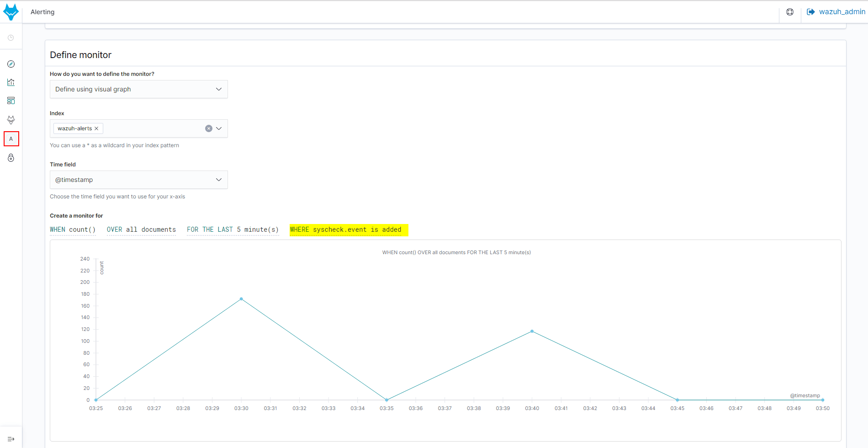The image size is (868, 448).
Task: Open Discover compass icon in sidebar
Action: (x=11, y=64)
